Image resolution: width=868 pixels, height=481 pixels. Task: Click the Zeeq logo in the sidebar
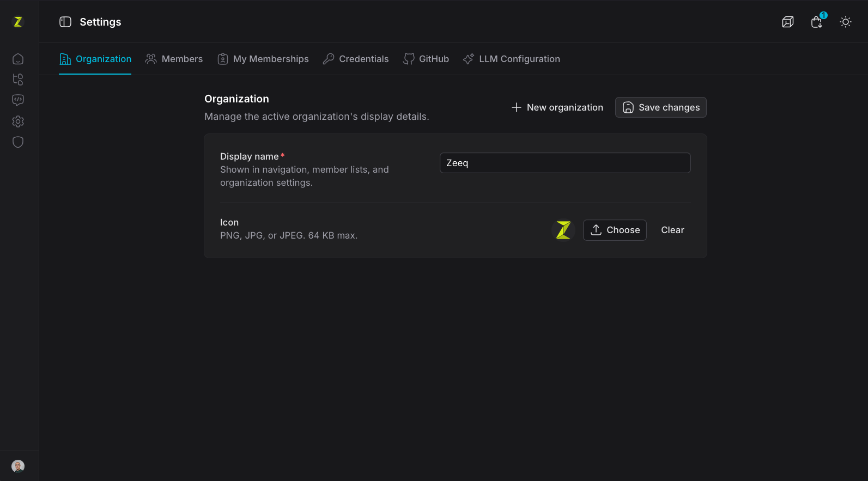pyautogui.click(x=18, y=22)
